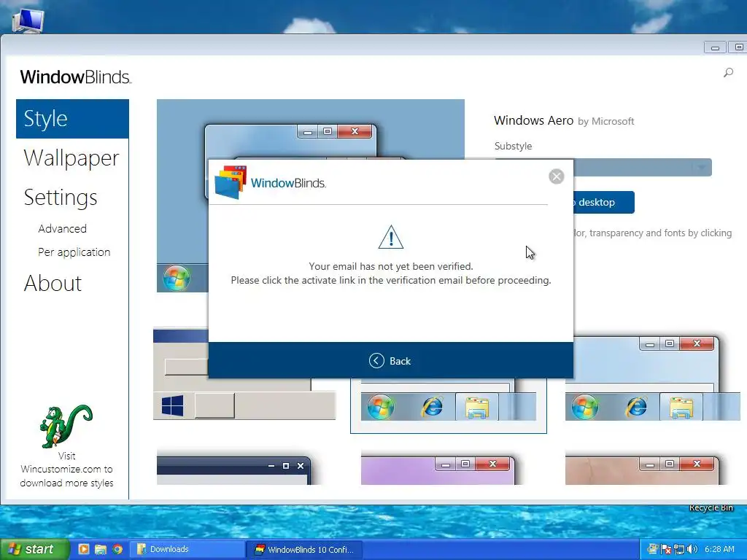This screenshot has height=560, width=747.
Task: Click the Recycle Bin label
Action: pos(711,507)
